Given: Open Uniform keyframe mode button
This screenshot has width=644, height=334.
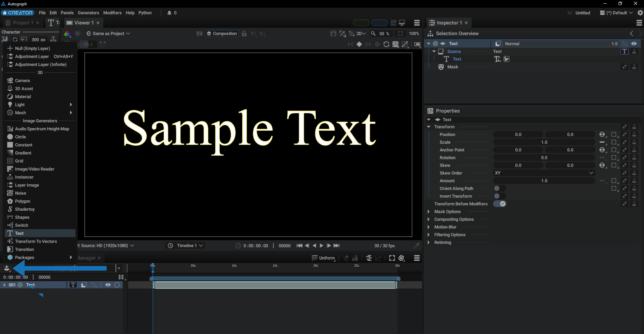Looking at the screenshot, I should pyautogui.click(x=323, y=258).
